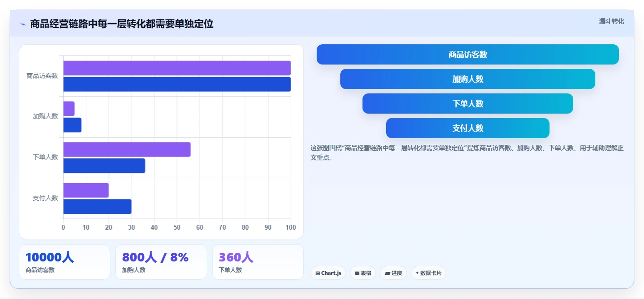The width and height of the screenshot is (644, 299).
Task: Click the description paragraph below the funnel
Action: 467,153
